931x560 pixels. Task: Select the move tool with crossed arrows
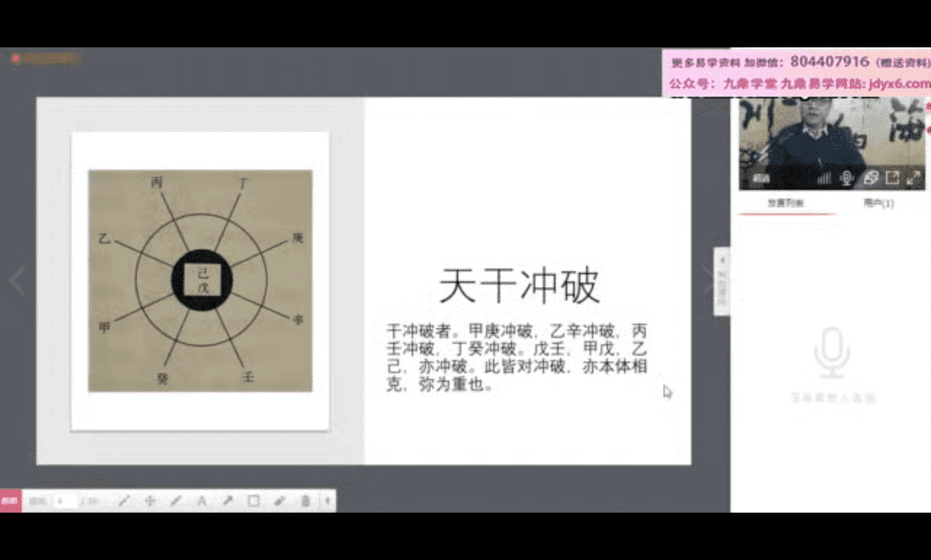pos(150,501)
